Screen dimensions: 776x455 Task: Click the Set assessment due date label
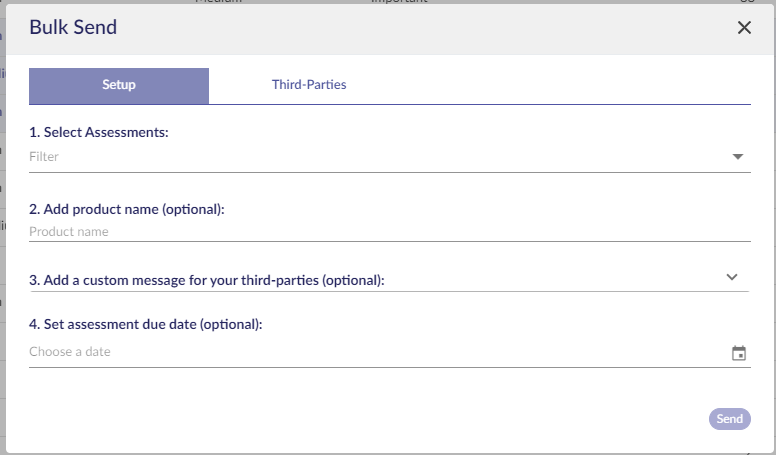click(x=146, y=324)
